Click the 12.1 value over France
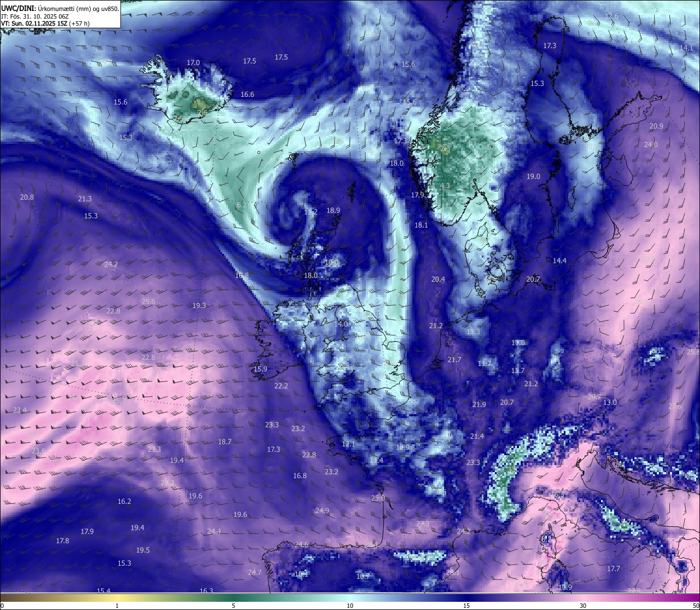The width and height of the screenshot is (700, 610). [348, 444]
